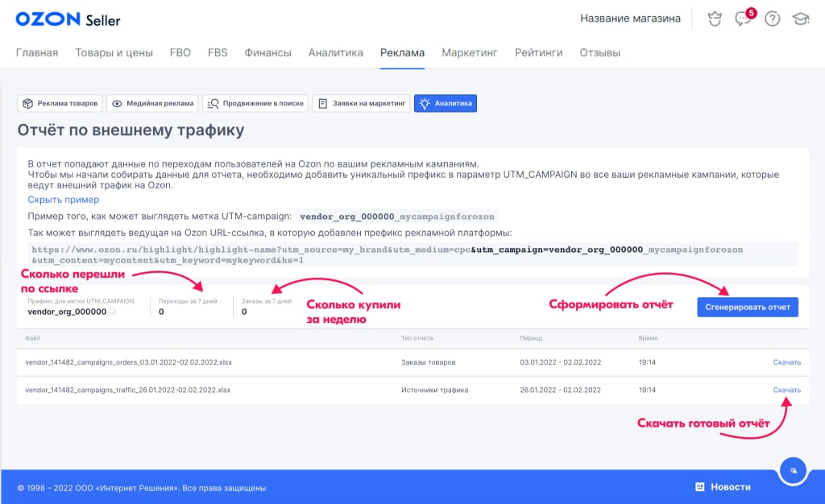The image size is (825, 504).
Task: Open the Товары и цены section
Action: [x=114, y=52]
